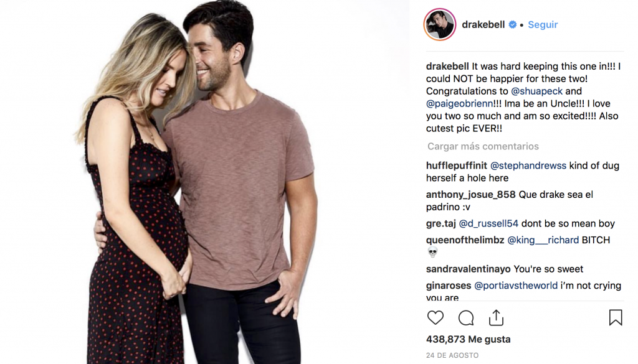Save the post with the bookmark icon
Image resolution: width=638 pixels, height=364 pixels.
click(x=616, y=318)
